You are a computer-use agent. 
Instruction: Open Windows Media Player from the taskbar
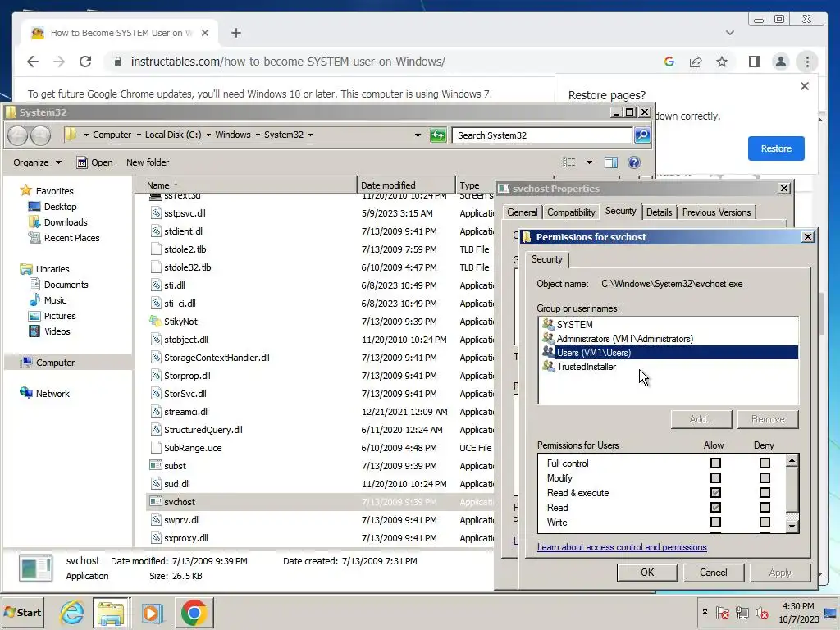click(152, 612)
